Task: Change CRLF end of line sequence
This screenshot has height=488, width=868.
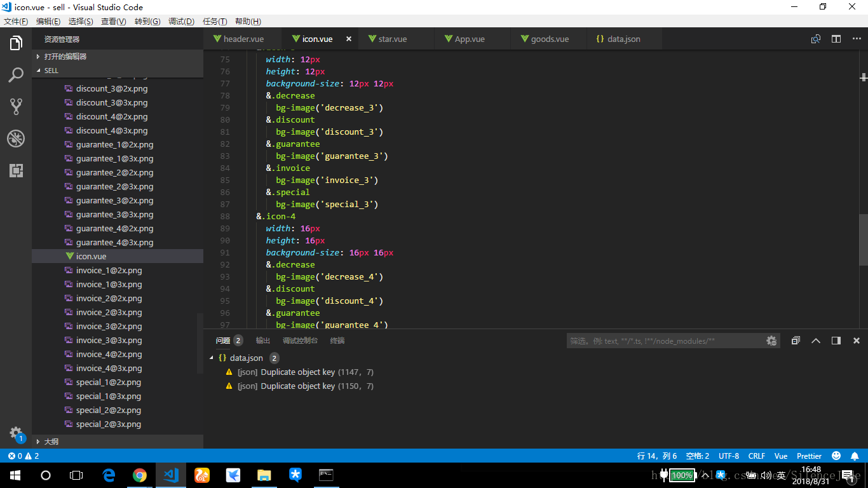Action: 757,456
